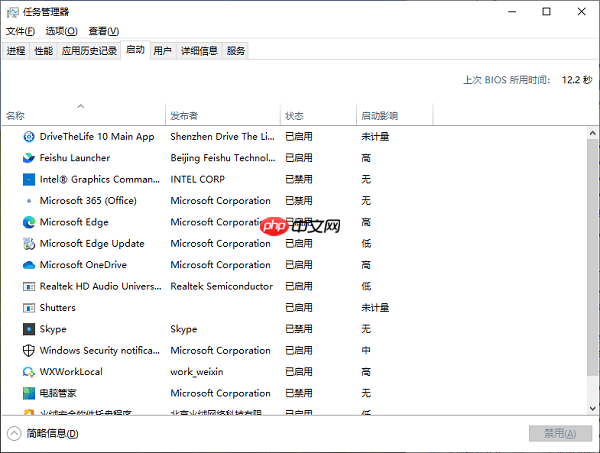Select the WXWorkLocal entry name
The image size is (600, 453).
pyautogui.click(x=71, y=372)
